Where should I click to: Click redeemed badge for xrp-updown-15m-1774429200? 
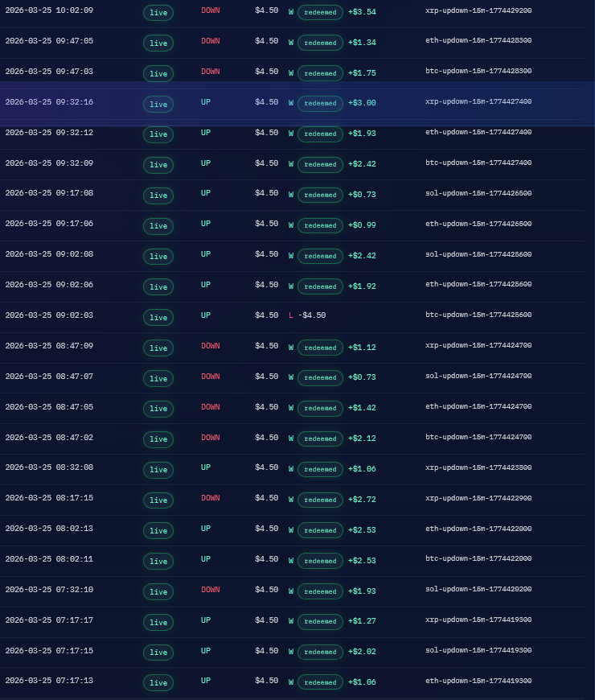click(x=320, y=13)
